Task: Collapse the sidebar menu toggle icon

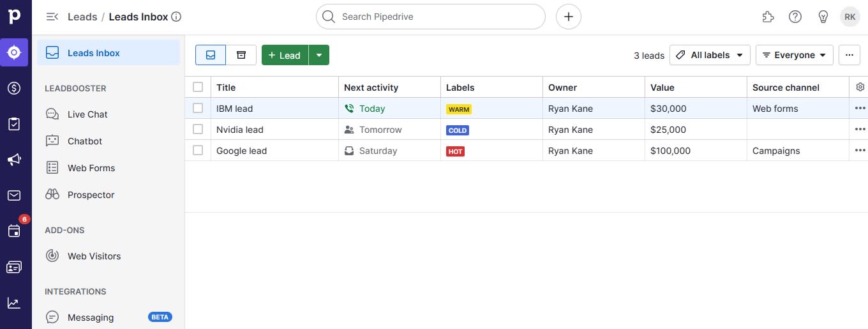Action: (x=52, y=17)
